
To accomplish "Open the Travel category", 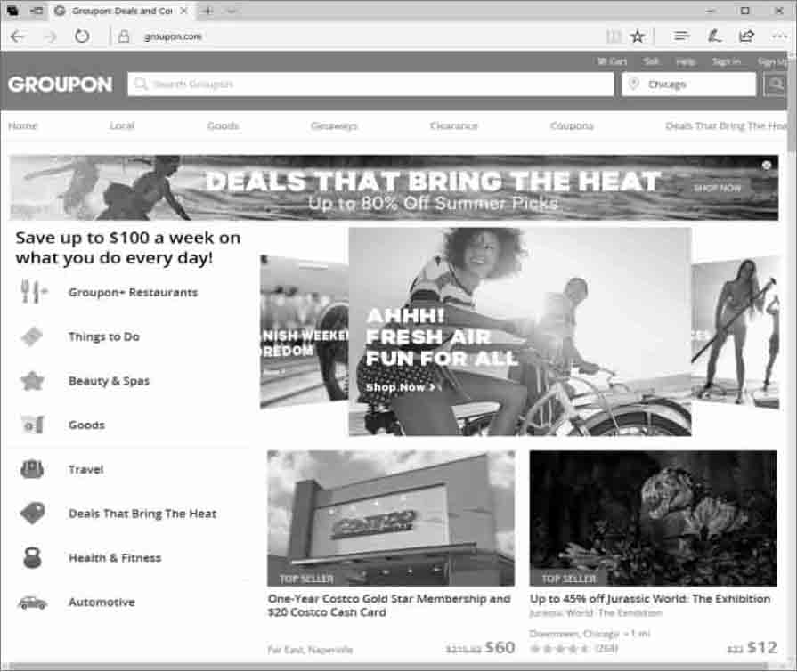I will pos(85,469).
